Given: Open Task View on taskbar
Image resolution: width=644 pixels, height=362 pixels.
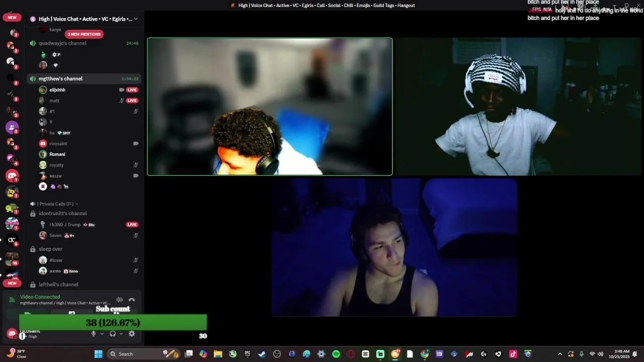Looking at the screenshot, I should (189, 354).
